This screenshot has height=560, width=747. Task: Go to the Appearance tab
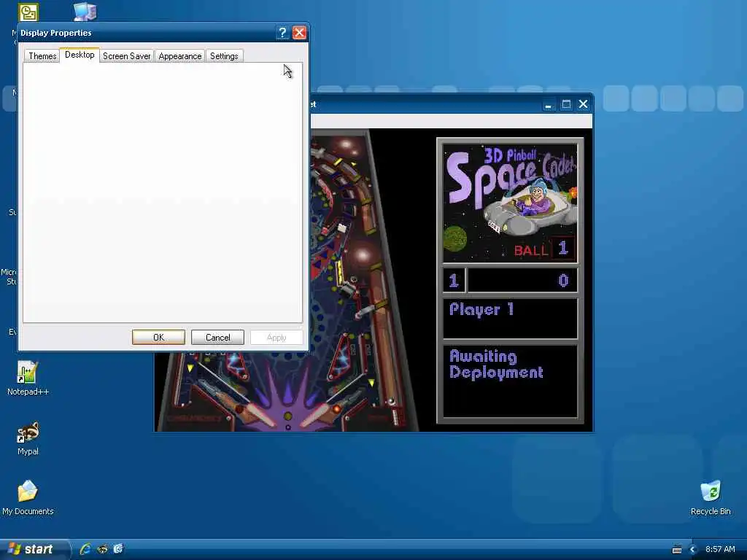tap(179, 55)
